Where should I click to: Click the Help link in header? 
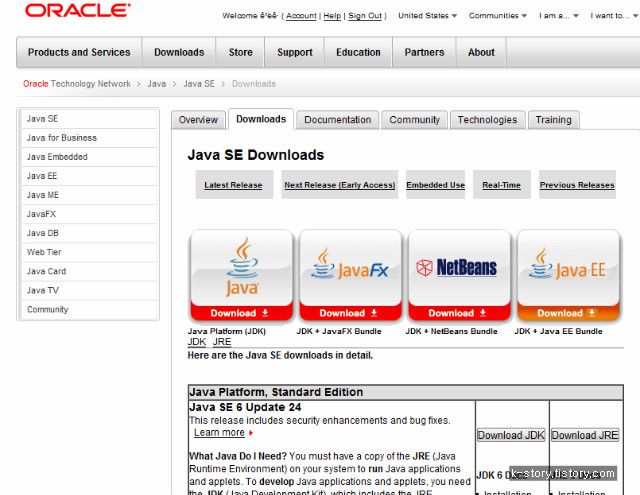(x=332, y=16)
